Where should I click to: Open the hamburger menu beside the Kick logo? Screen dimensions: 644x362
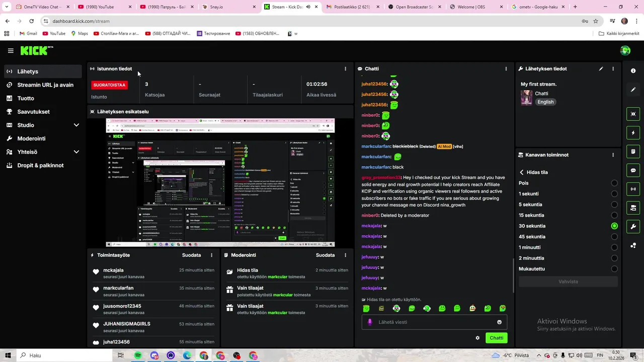click(x=11, y=51)
